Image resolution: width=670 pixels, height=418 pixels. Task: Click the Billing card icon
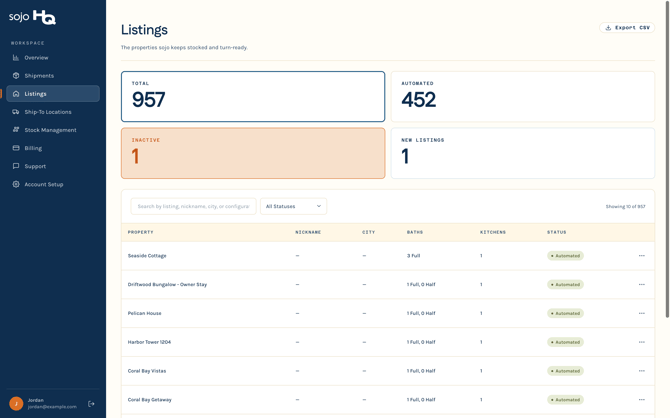pyautogui.click(x=16, y=148)
